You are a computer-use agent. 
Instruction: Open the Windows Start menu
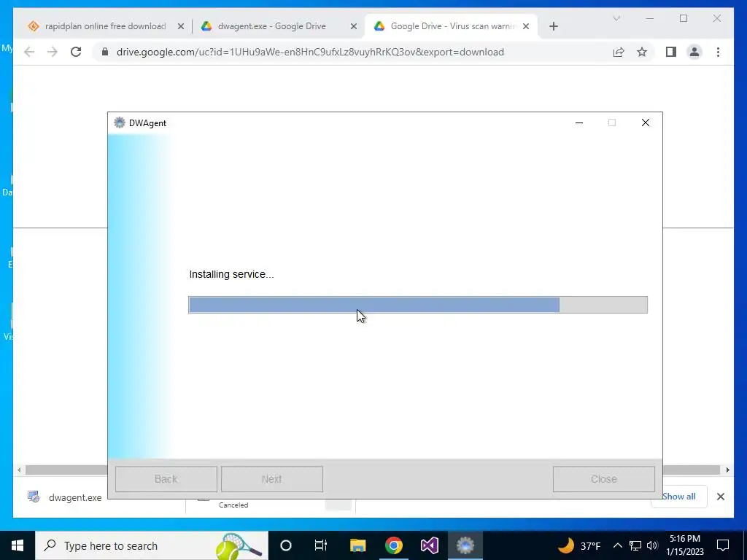click(x=18, y=545)
